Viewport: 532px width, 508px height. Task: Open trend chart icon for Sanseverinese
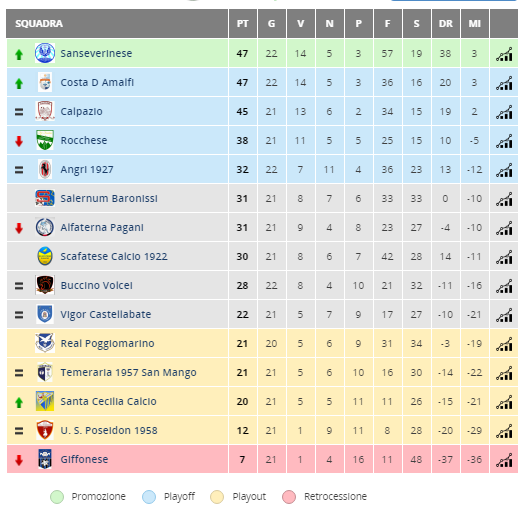pos(504,54)
